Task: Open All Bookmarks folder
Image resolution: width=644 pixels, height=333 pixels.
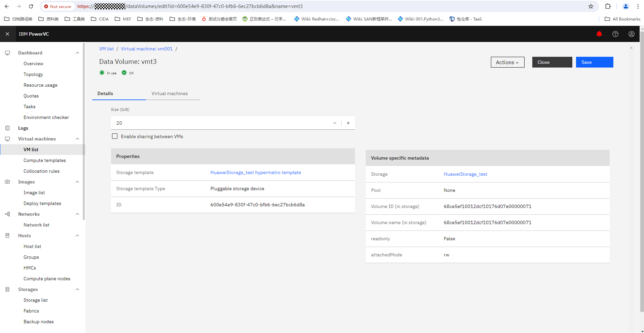Action: click(x=622, y=19)
